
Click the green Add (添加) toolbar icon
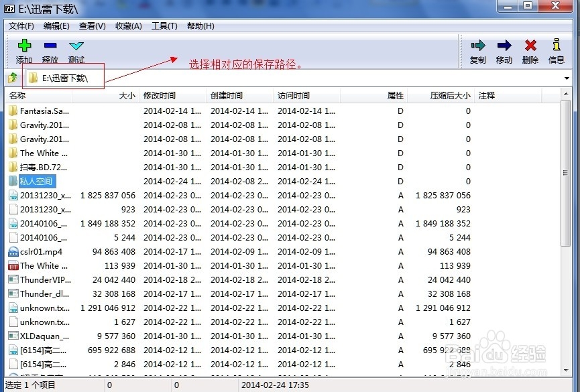click(x=24, y=46)
